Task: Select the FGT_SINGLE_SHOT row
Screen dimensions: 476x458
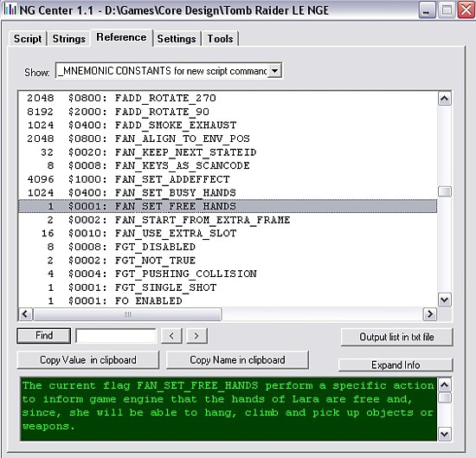Action: click(228, 287)
